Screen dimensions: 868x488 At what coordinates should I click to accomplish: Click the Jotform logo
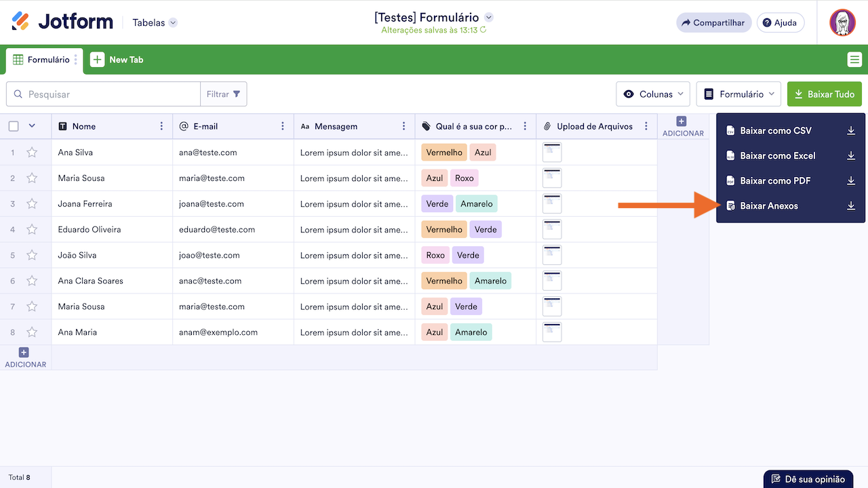point(62,22)
